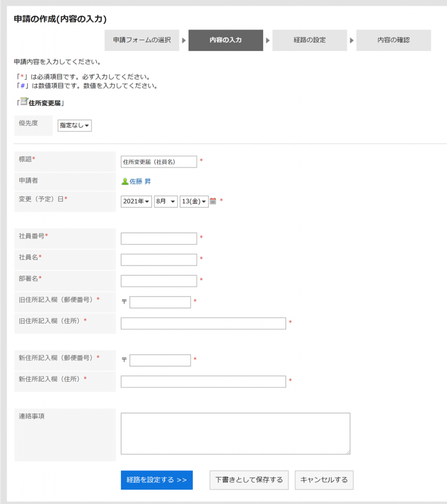Focus the 旧住所記入欄（住所） address field
Image resolution: width=447 pixels, height=504 pixels.
click(203, 323)
